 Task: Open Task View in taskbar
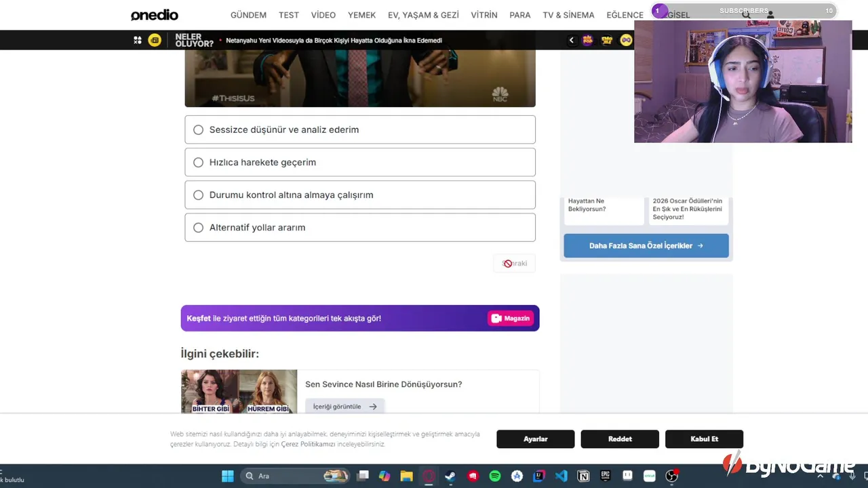tap(363, 476)
